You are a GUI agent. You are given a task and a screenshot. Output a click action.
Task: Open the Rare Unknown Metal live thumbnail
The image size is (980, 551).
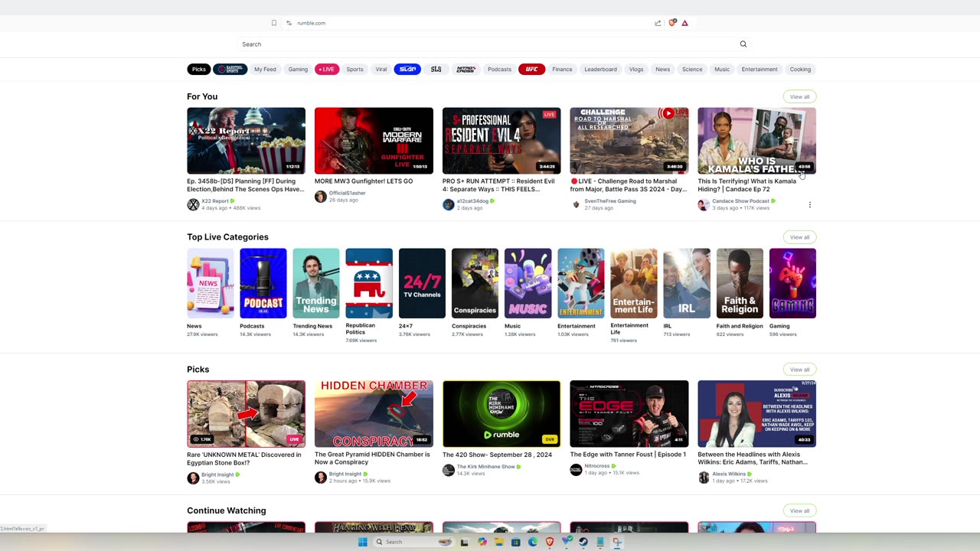coord(246,414)
